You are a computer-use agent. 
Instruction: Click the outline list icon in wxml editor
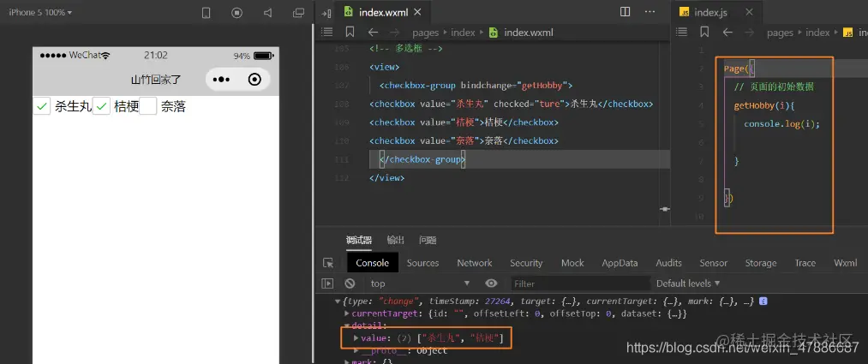(x=327, y=33)
